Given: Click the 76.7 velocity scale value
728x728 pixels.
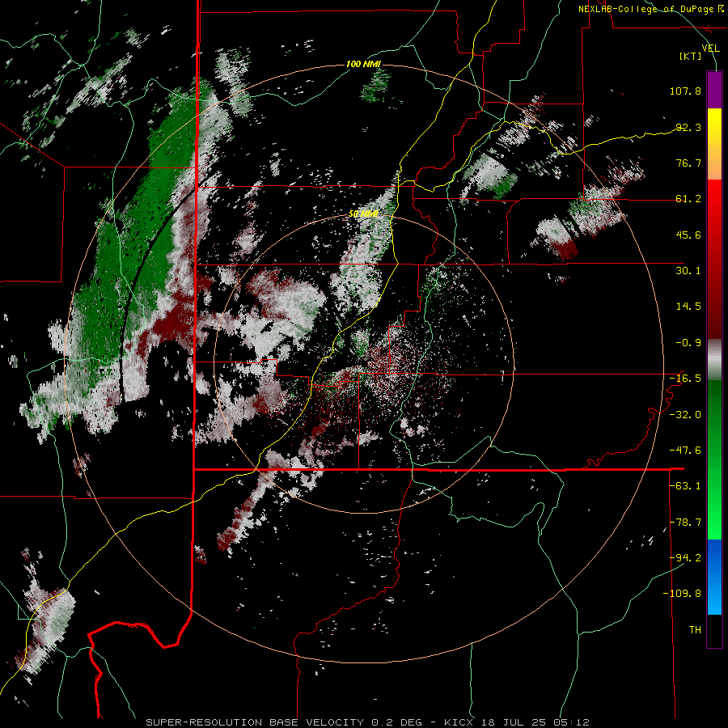Looking at the screenshot, I should coord(688,163).
